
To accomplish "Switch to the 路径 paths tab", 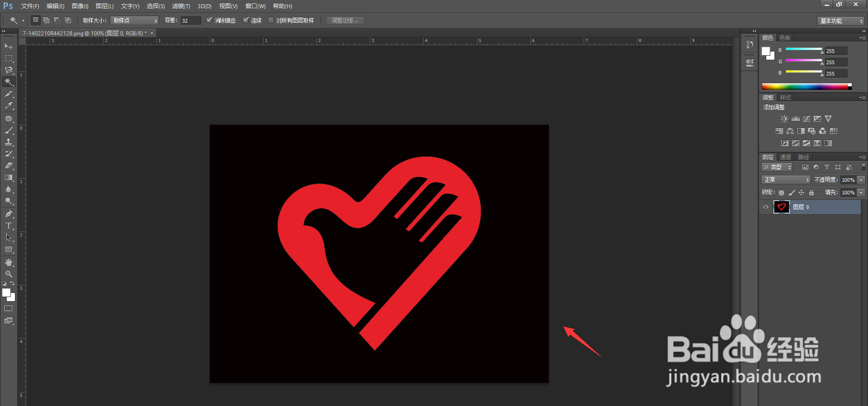I will (x=803, y=157).
